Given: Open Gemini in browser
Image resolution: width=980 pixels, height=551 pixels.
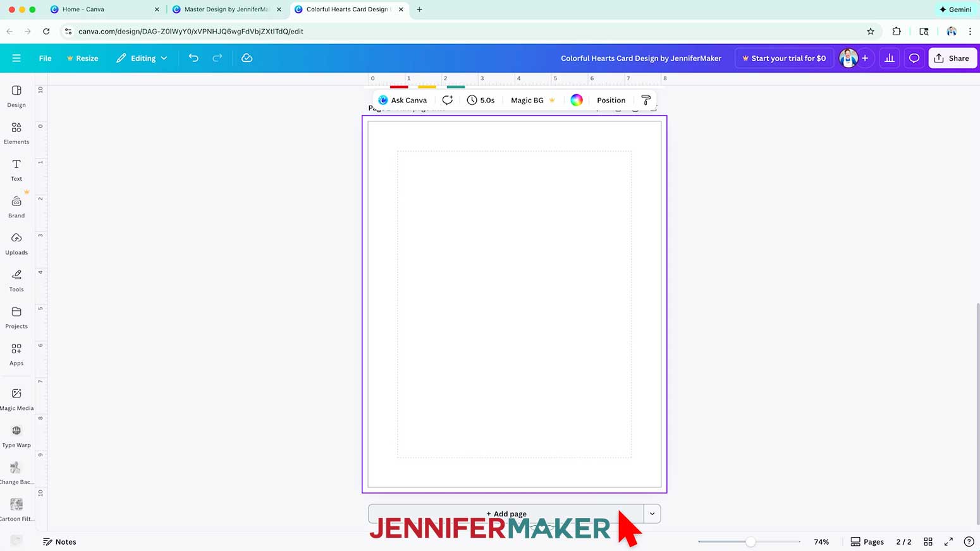Looking at the screenshot, I should [x=955, y=9].
